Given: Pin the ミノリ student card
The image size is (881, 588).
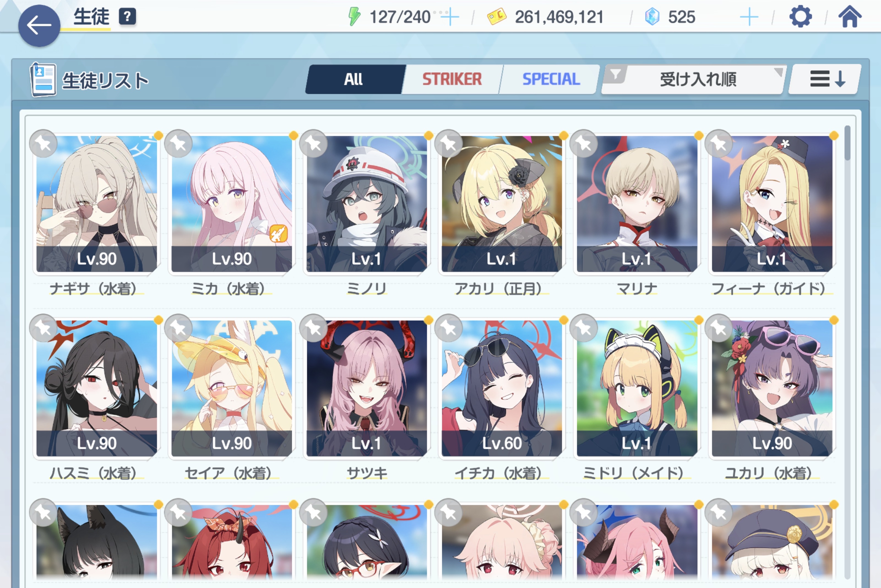Looking at the screenshot, I should [x=314, y=144].
